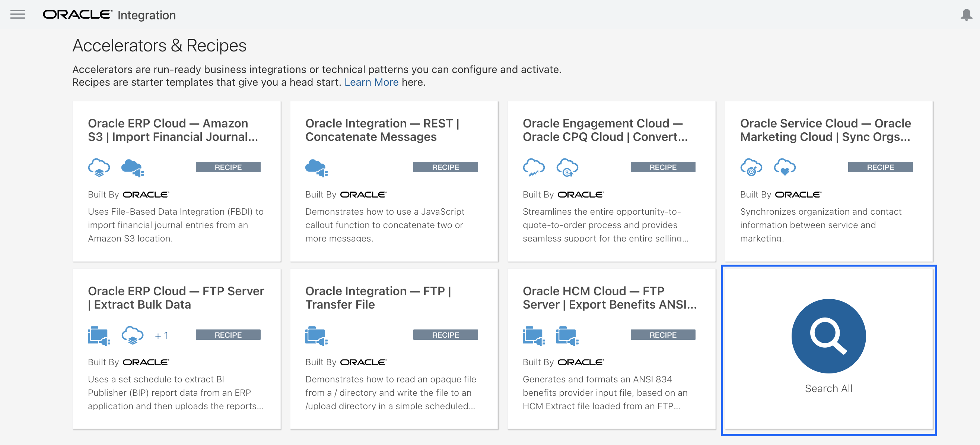The width and height of the screenshot is (980, 445).
Task: Click ERP Cloud icon on Amazon S3 card
Action: click(99, 167)
